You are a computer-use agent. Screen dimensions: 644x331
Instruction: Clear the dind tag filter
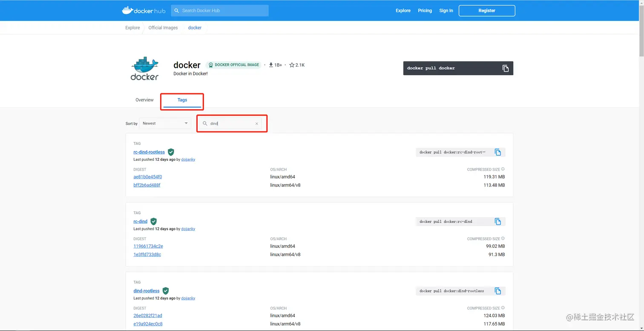pos(257,124)
